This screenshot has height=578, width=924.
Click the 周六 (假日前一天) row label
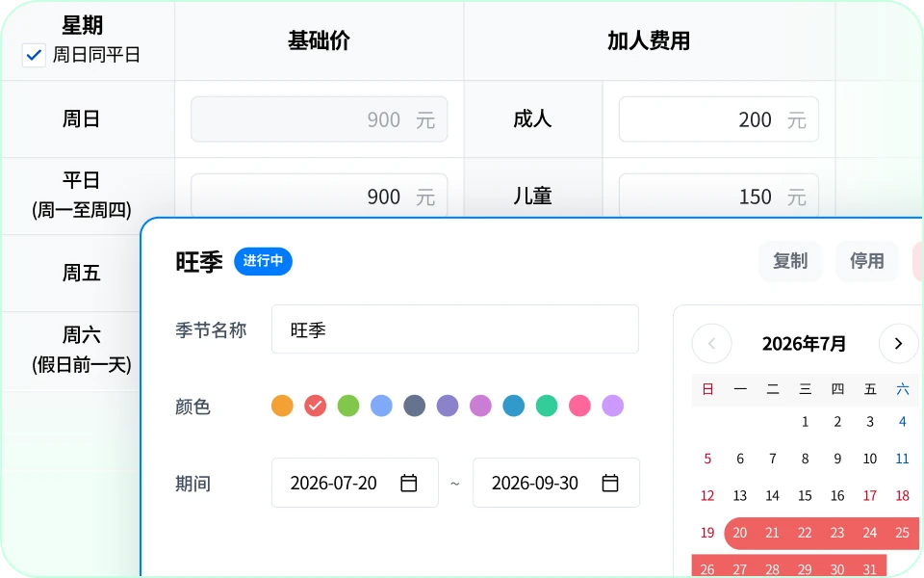click(x=81, y=350)
